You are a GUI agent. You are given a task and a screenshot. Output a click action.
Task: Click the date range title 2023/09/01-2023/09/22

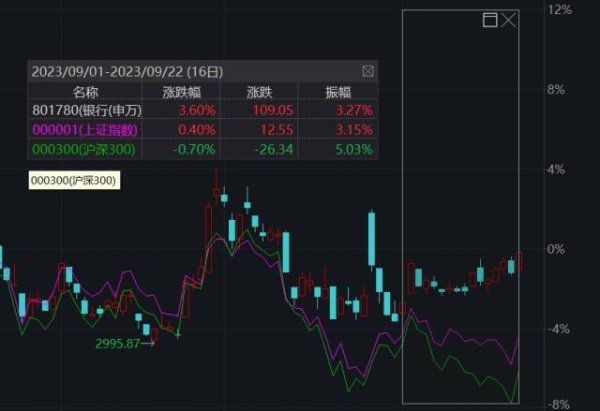[108, 72]
